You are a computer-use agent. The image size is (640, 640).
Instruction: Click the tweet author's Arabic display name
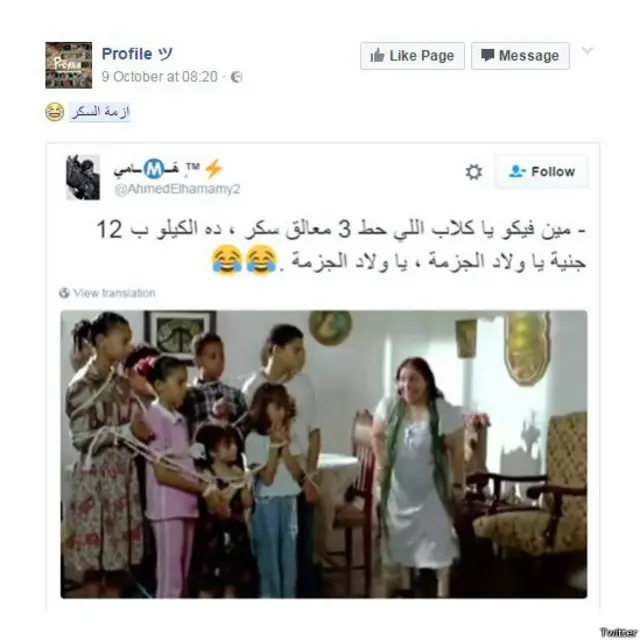coord(157,168)
